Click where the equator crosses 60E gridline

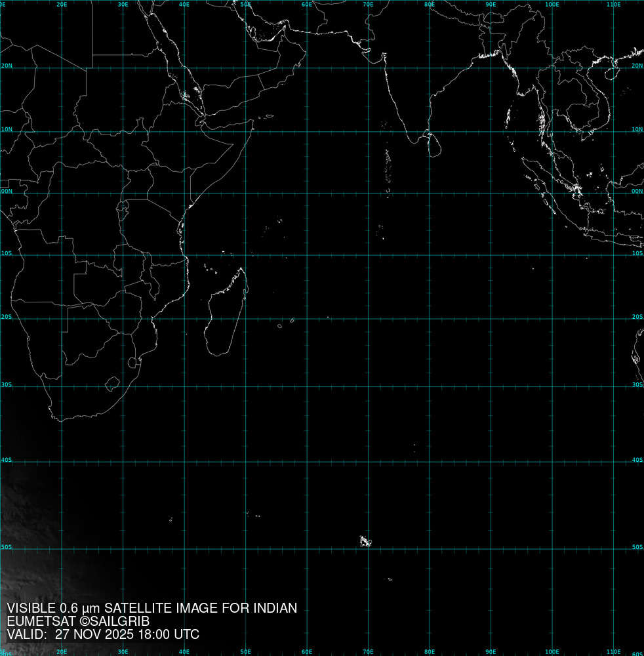(307, 193)
